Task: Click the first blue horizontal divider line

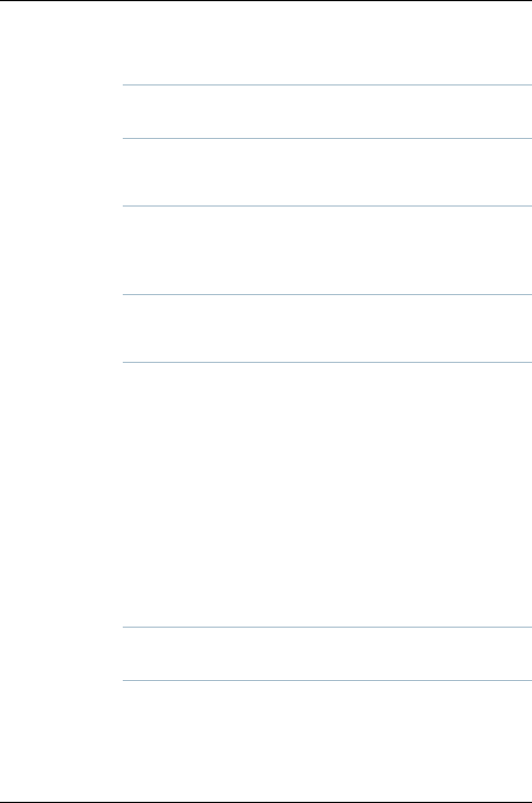Action: [x=327, y=206]
